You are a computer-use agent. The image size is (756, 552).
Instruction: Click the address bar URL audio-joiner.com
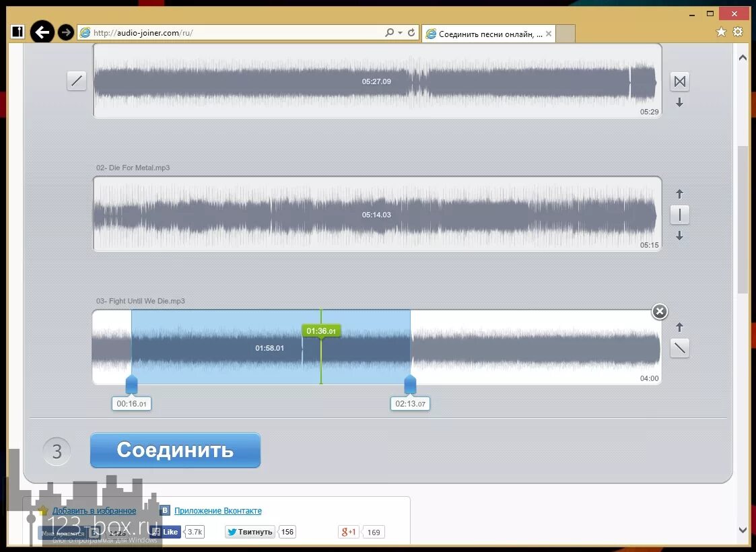click(x=143, y=33)
